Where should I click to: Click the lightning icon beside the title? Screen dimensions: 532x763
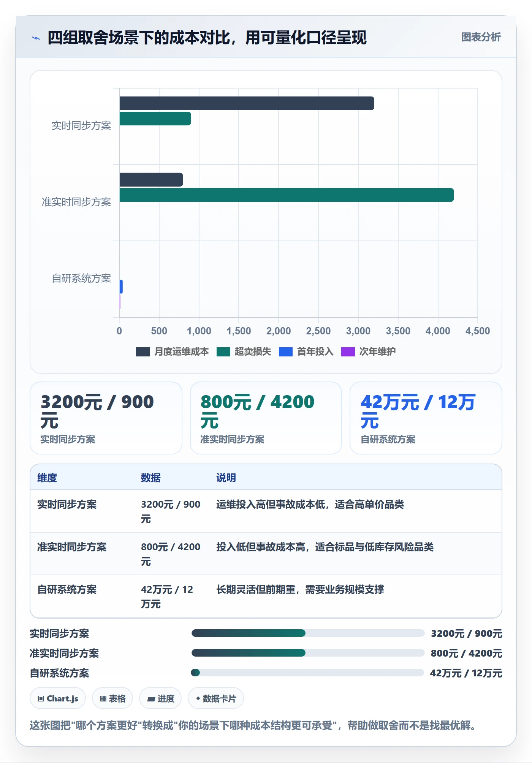tap(36, 38)
